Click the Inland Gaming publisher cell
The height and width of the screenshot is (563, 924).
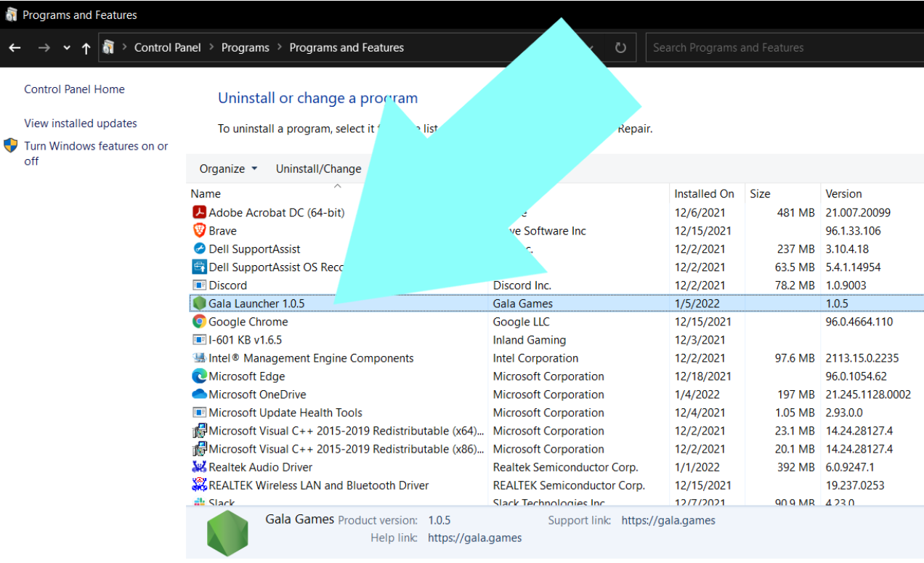click(529, 340)
